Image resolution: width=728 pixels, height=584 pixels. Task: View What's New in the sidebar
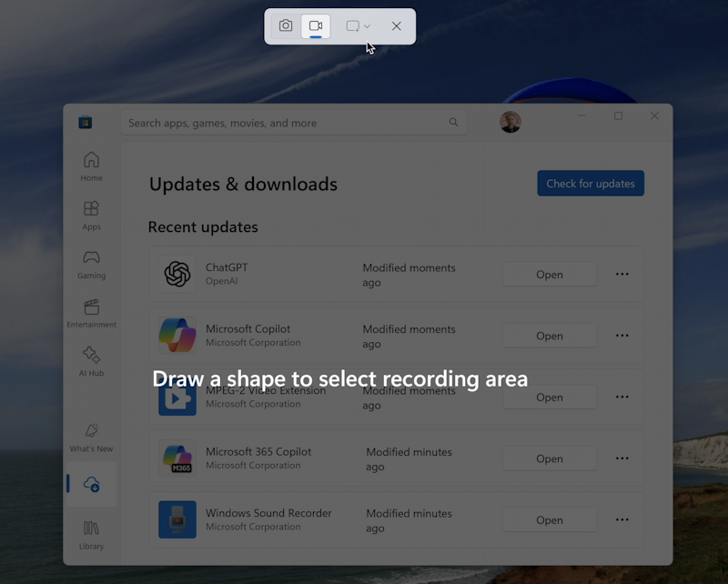(91, 437)
